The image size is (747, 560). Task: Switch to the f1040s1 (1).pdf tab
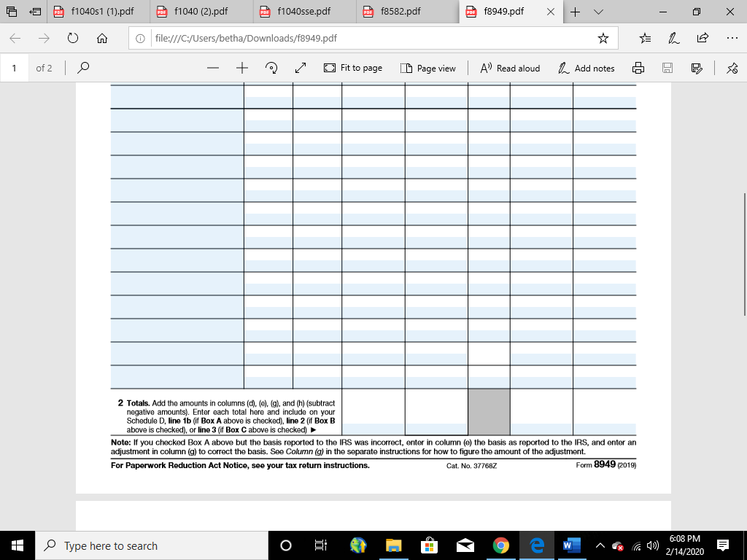(98, 12)
